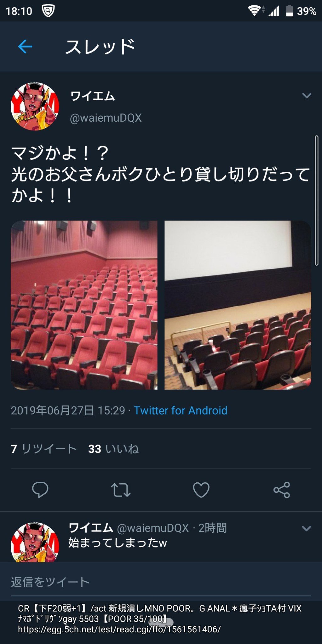View the red theater seats photo

click(x=84, y=305)
